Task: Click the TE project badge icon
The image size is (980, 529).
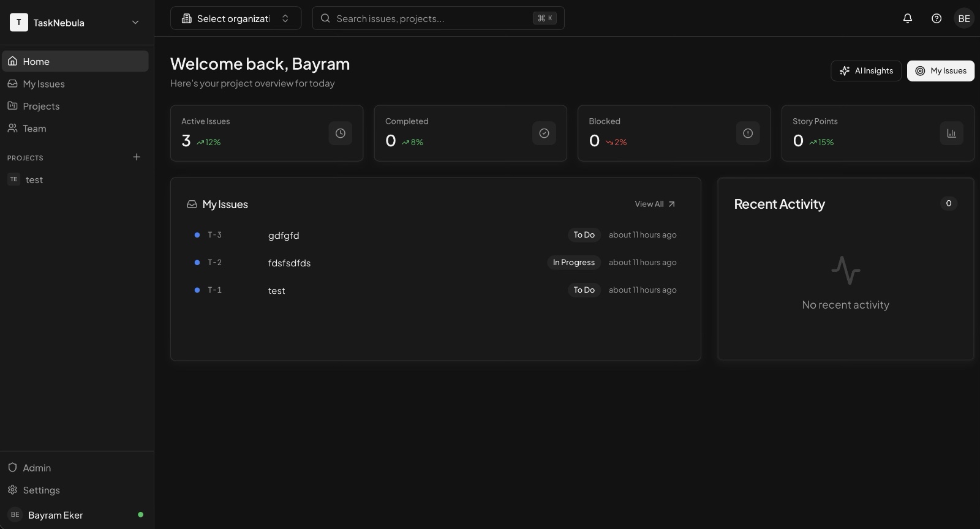Action: 13,179
